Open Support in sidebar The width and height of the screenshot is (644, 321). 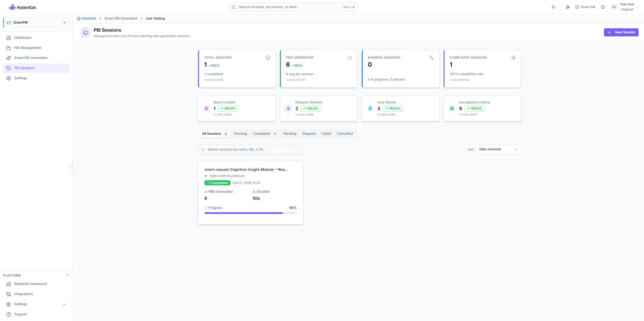pos(36,314)
